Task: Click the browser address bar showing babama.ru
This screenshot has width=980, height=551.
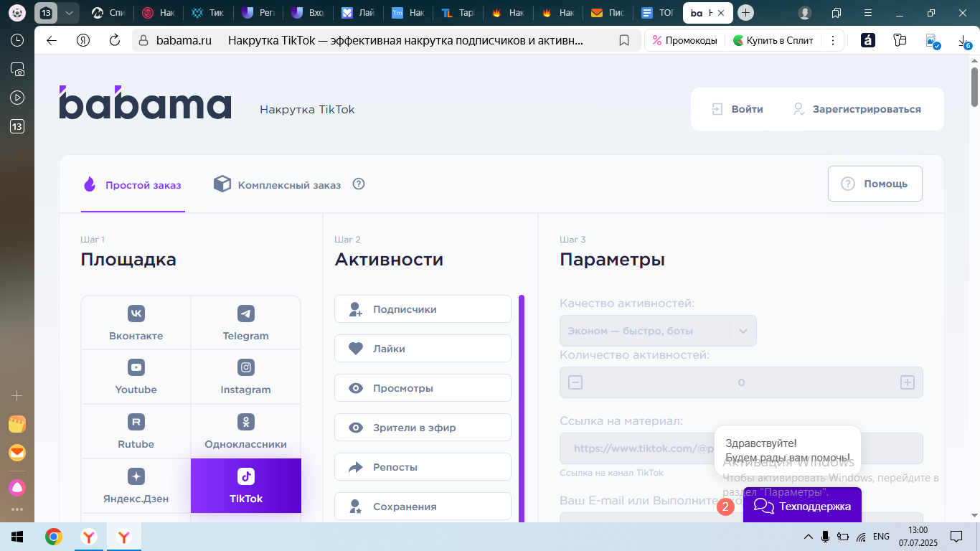Action: click(386, 40)
